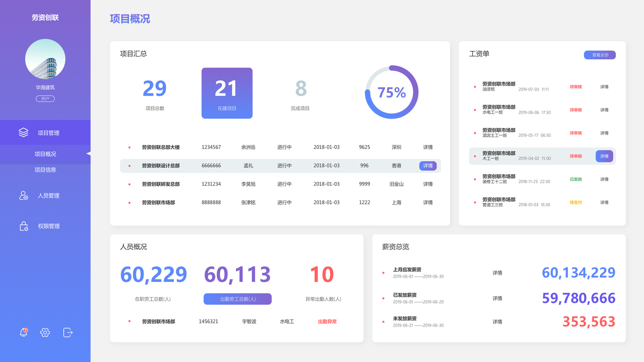Click worker ID 1456321
The image size is (644, 362).
pos(208,321)
